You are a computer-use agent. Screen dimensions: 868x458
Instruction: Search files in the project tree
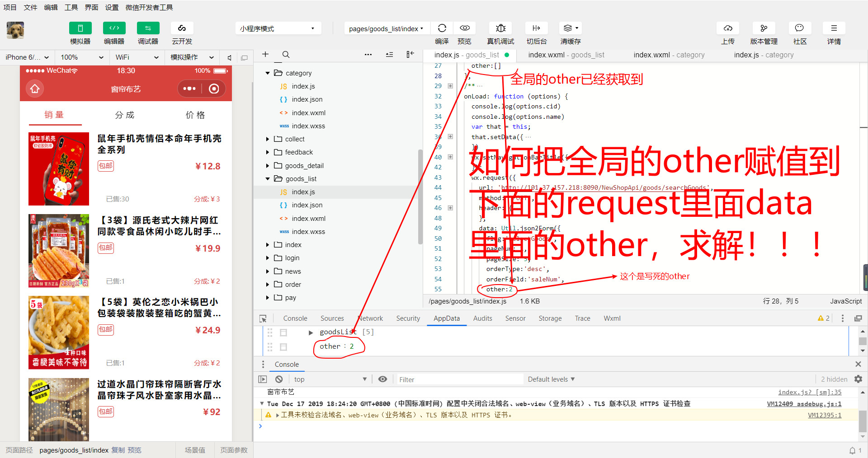(286, 54)
